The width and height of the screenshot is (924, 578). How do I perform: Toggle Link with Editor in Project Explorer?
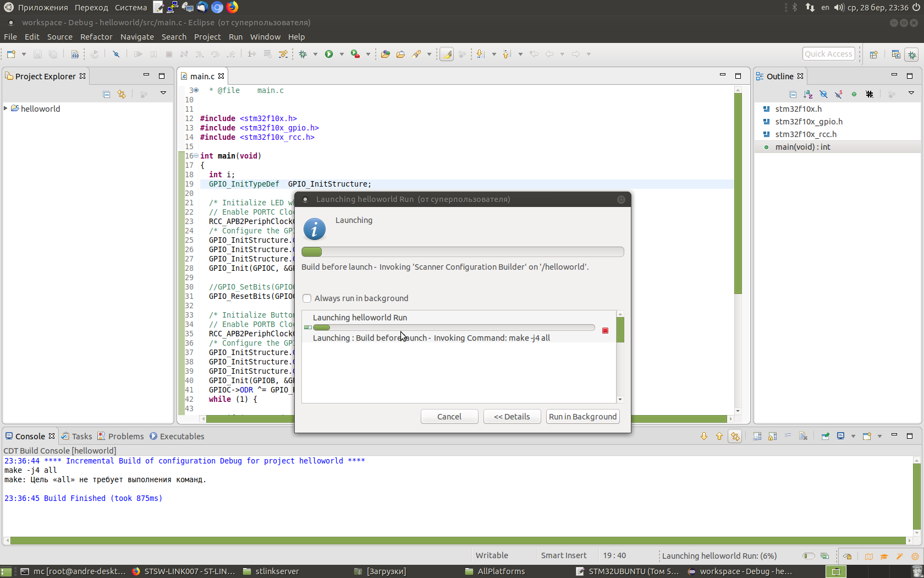coord(122,94)
